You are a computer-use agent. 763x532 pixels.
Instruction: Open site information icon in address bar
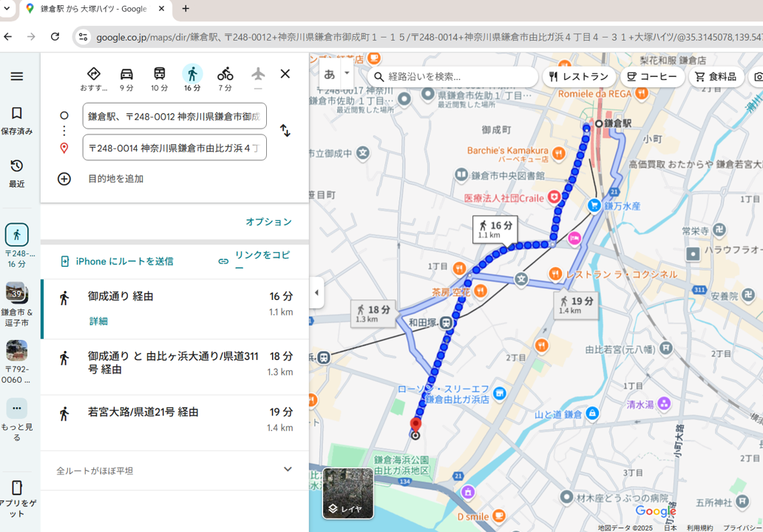click(83, 37)
